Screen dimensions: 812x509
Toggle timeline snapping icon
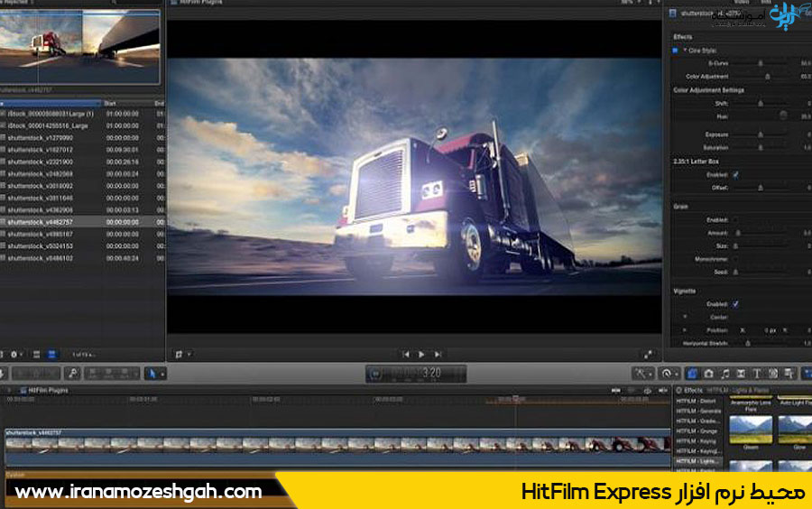(x=663, y=391)
